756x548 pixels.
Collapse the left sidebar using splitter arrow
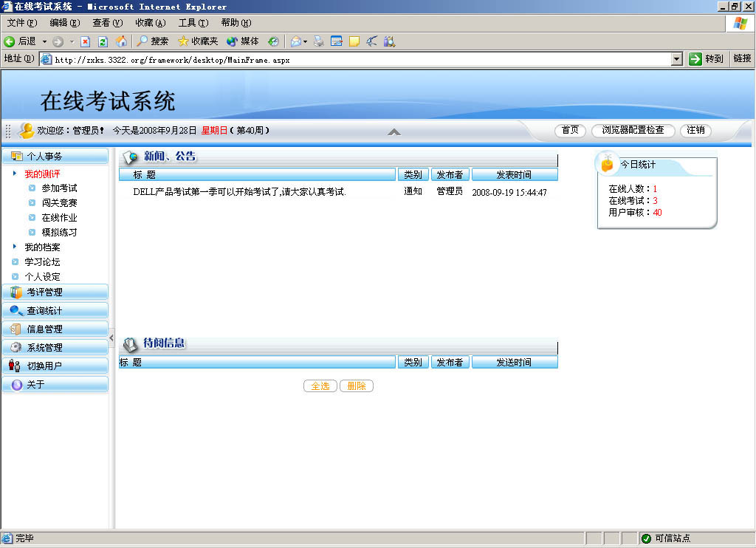[x=111, y=338]
